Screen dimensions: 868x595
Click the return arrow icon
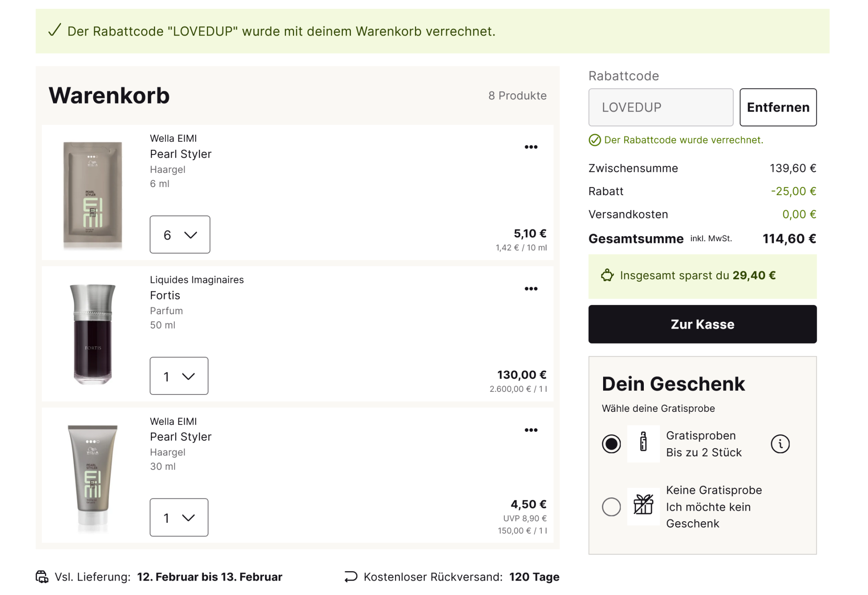(351, 577)
